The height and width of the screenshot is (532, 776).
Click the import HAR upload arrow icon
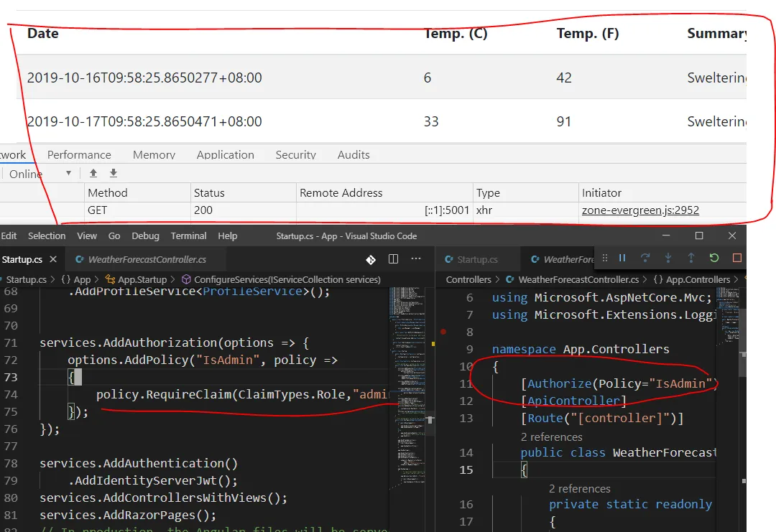93,173
